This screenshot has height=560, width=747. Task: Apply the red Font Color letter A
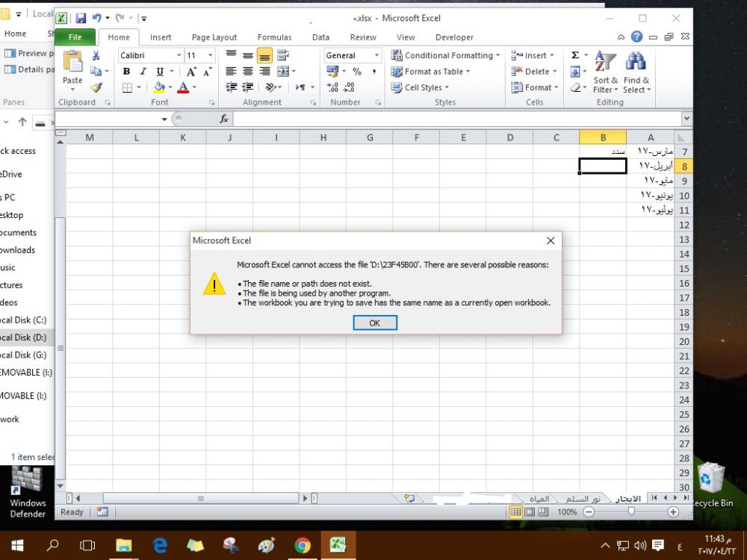(183, 87)
